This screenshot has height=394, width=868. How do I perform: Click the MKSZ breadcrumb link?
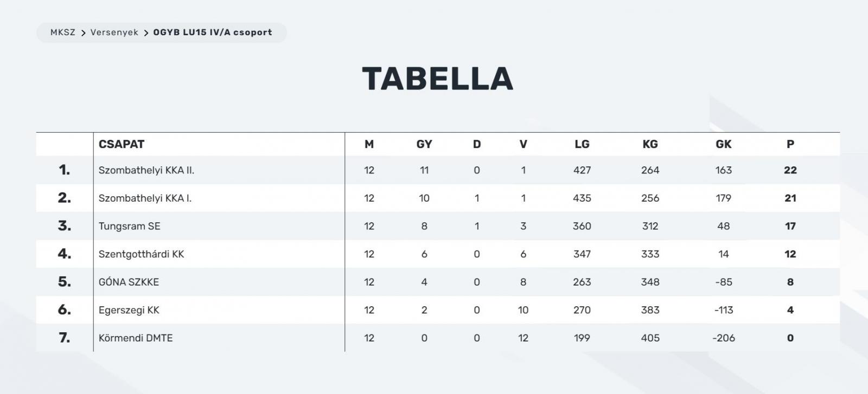click(63, 33)
